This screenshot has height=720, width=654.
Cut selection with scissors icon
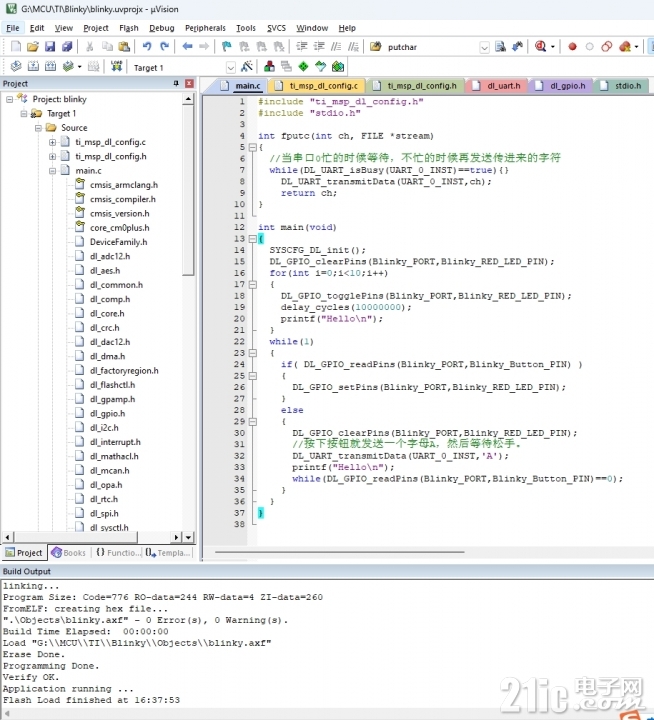(x=90, y=46)
